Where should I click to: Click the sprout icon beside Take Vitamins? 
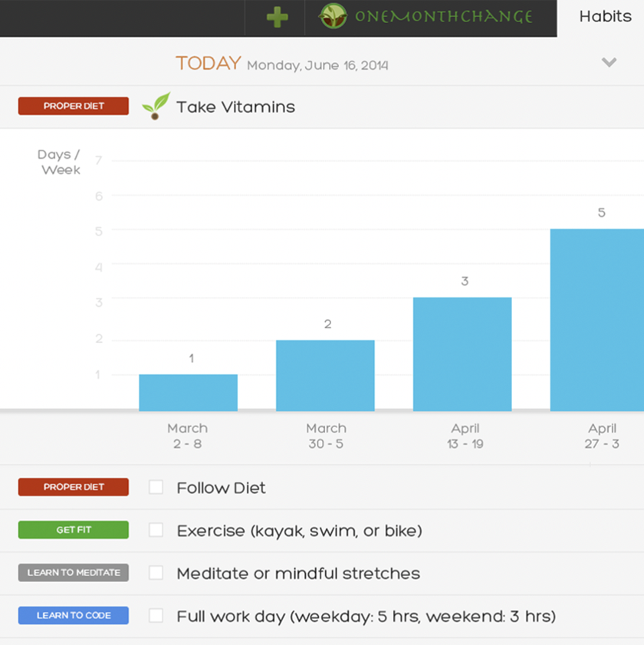(x=156, y=107)
